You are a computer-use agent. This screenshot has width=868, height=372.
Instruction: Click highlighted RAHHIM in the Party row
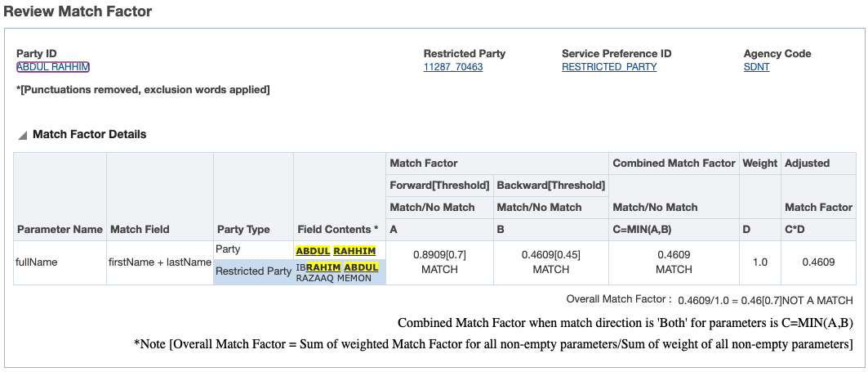point(354,251)
